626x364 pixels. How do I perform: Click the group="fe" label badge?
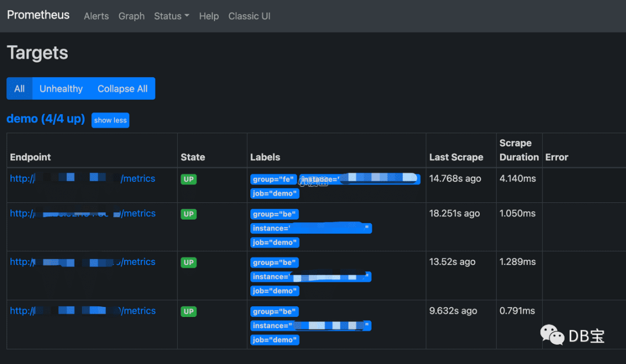274,179
